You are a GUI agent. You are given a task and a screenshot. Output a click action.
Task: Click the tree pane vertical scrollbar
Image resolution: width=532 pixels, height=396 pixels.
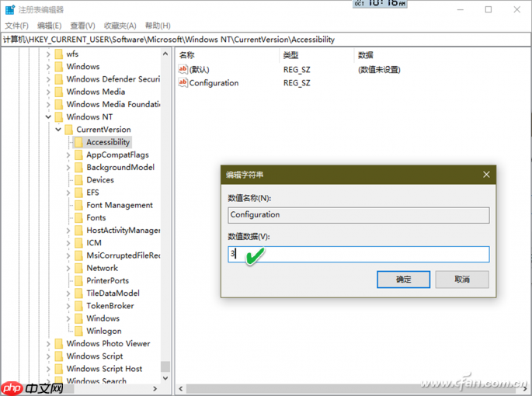point(165,233)
